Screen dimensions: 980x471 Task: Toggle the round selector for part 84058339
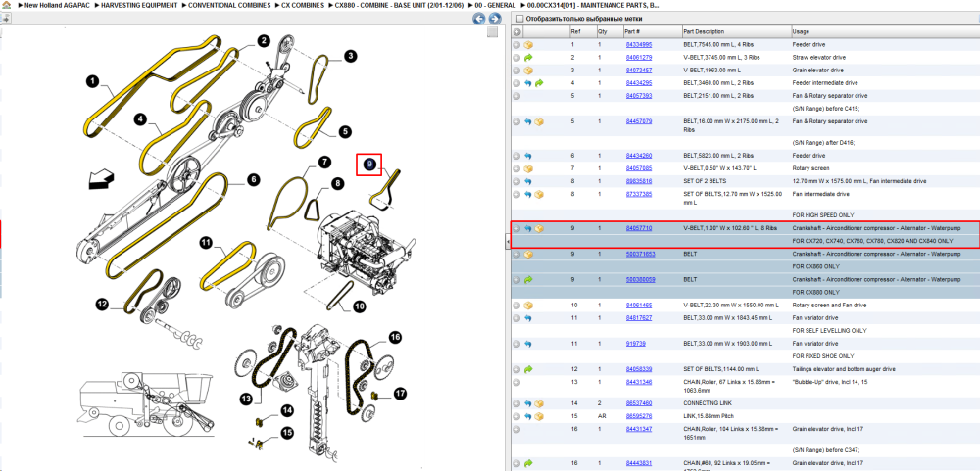click(x=516, y=369)
